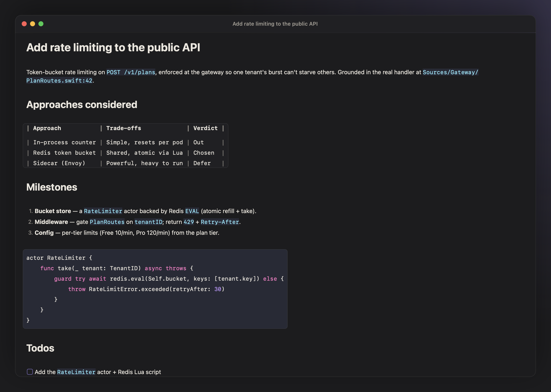Image resolution: width=551 pixels, height=392 pixels.
Task: Click the 'Approach' table header
Action: point(47,128)
